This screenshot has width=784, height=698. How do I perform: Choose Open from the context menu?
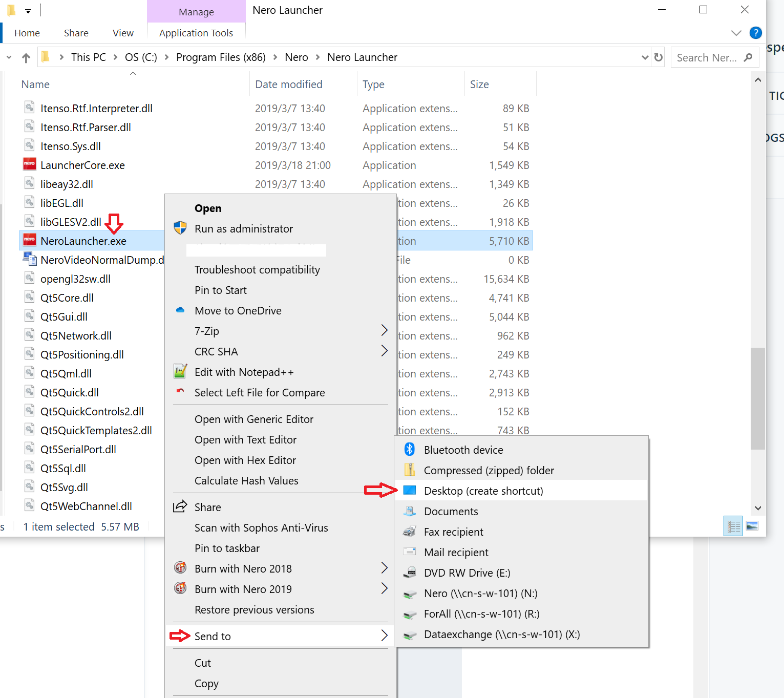208,208
